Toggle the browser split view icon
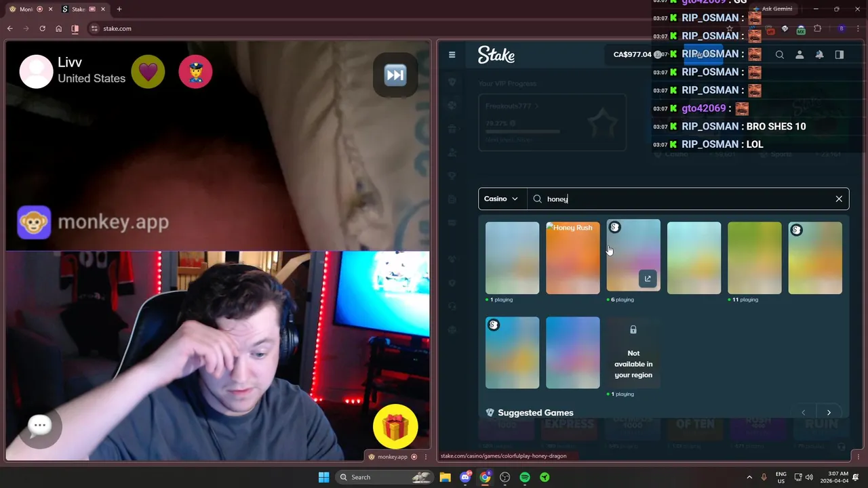 75,28
